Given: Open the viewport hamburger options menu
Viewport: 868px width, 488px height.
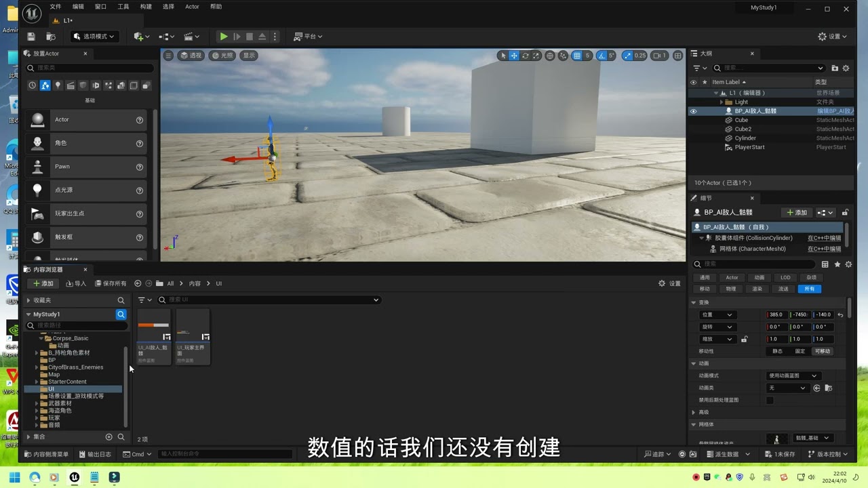Looking at the screenshot, I should (168, 56).
